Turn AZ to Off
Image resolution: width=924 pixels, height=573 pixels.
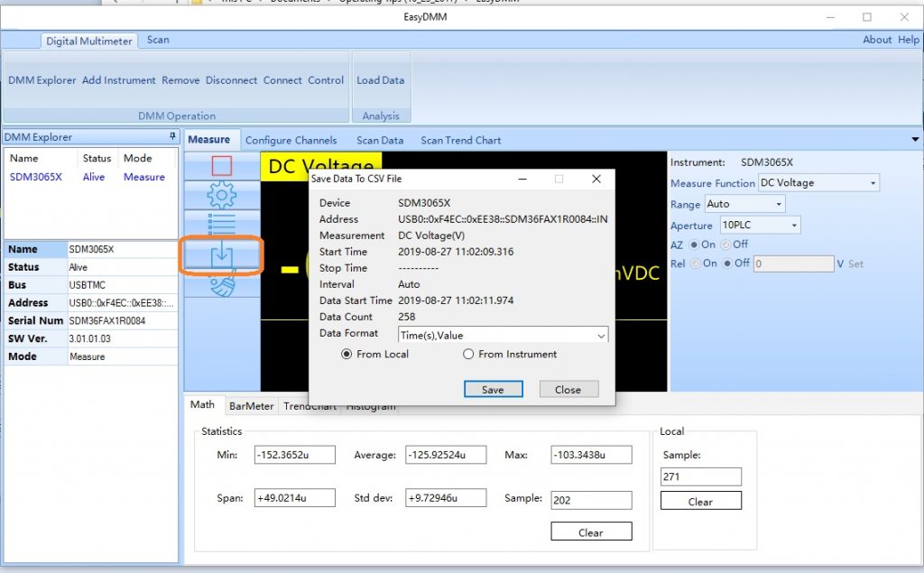pos(725,245)
